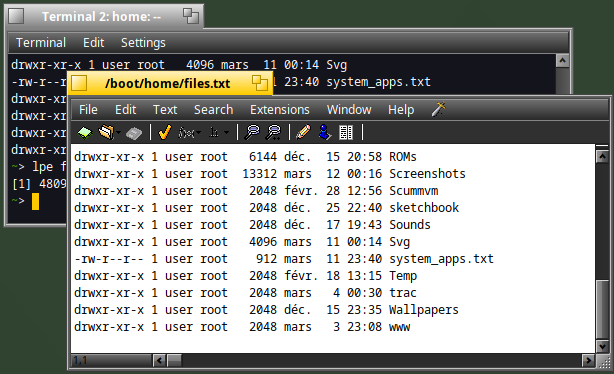The height and width of the screenshot is (374, 614).
Task: Click the trac line in the editor
Action: (x=245, y=293)
